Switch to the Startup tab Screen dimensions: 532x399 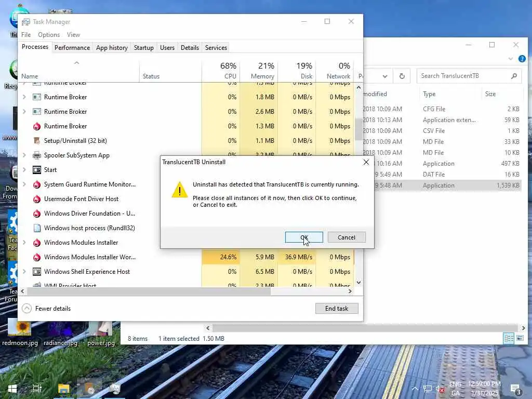(x=143, y=47)
